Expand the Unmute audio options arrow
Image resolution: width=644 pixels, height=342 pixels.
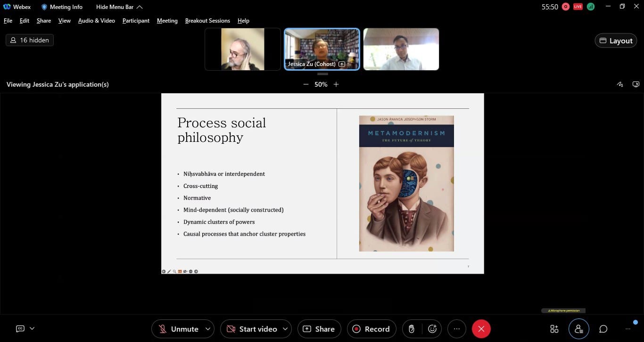tap(208, 329)
